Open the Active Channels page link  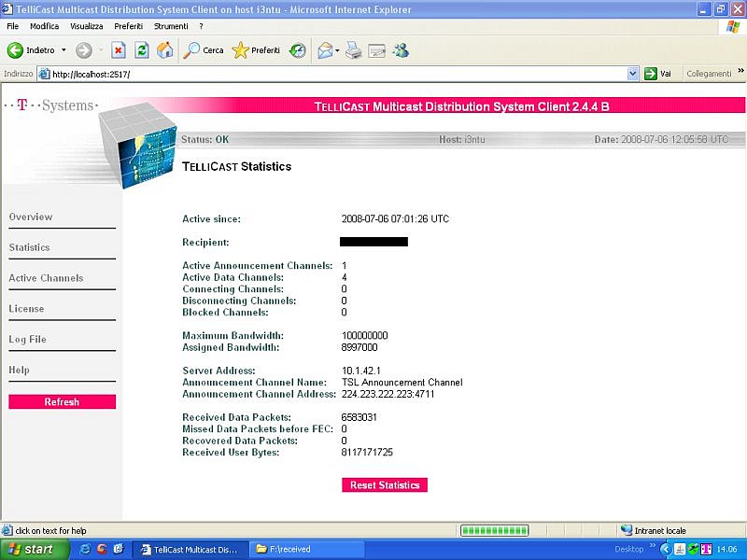[46, 278]
